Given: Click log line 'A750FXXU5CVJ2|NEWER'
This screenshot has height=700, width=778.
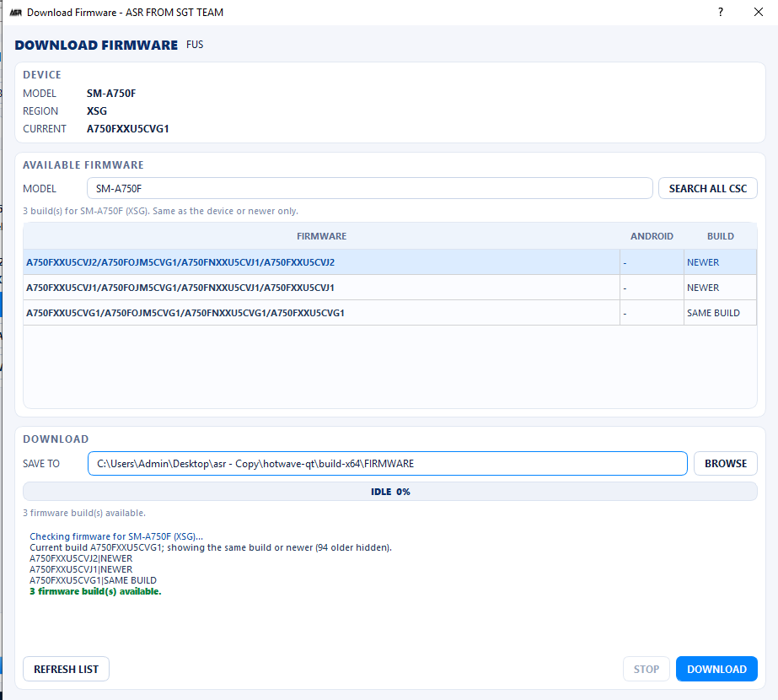Looking at the screenshot, I should click(x=81, y=558).
